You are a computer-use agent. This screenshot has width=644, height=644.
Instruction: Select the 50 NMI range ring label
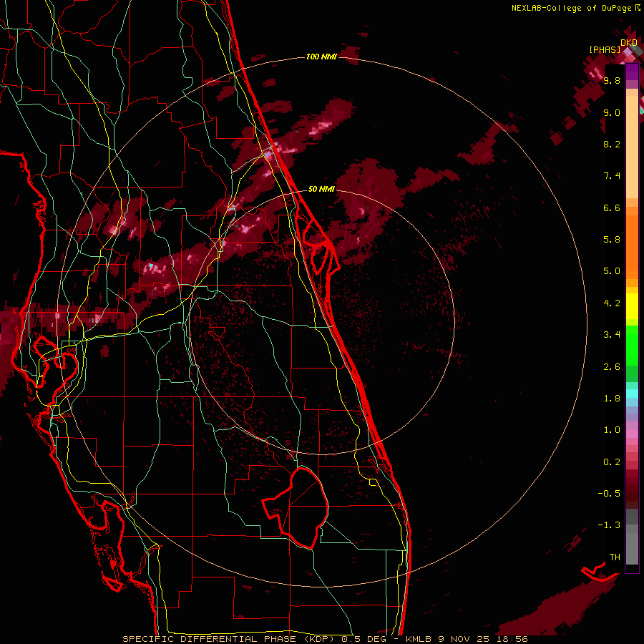point(321,189)
